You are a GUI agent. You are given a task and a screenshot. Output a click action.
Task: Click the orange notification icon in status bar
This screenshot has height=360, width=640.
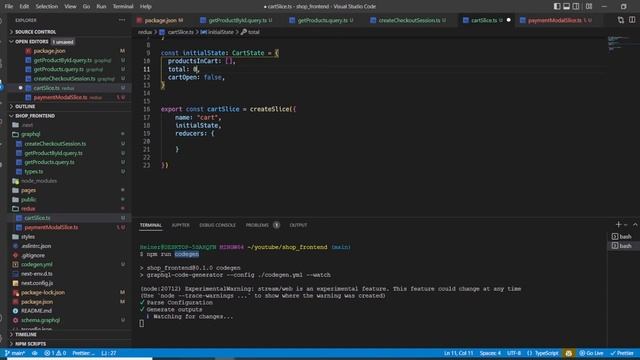coord(569,353)
